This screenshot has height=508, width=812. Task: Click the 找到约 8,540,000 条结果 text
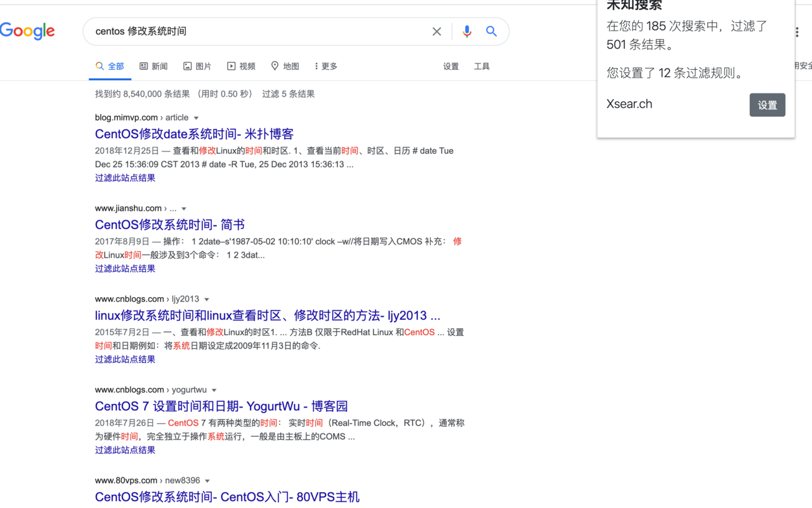(142, 94)
